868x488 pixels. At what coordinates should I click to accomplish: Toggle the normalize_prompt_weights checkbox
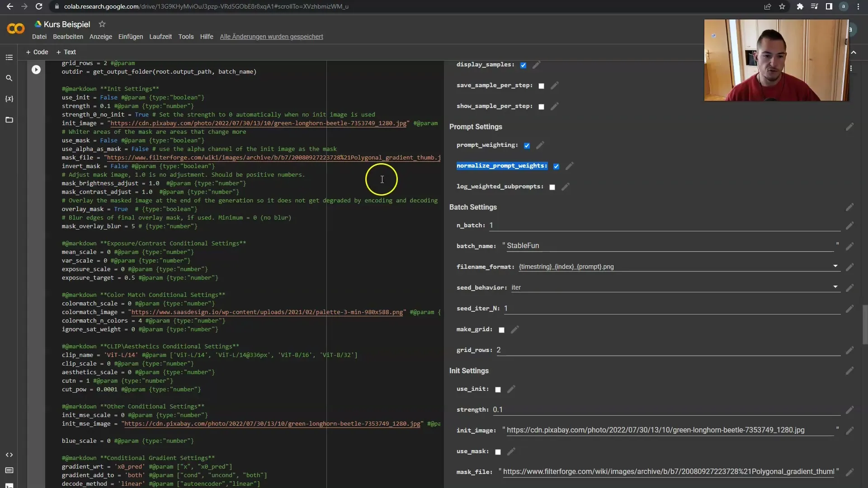[x=556, y=166]
